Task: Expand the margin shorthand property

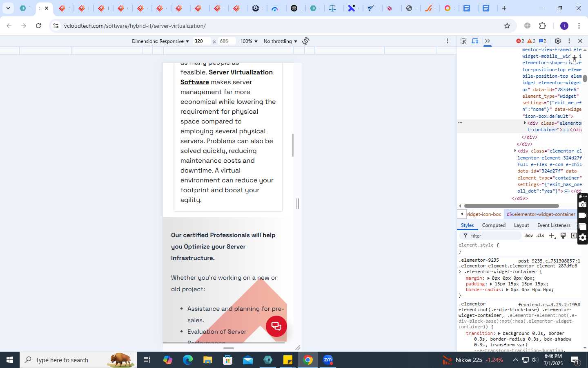Action: [489, 278]
